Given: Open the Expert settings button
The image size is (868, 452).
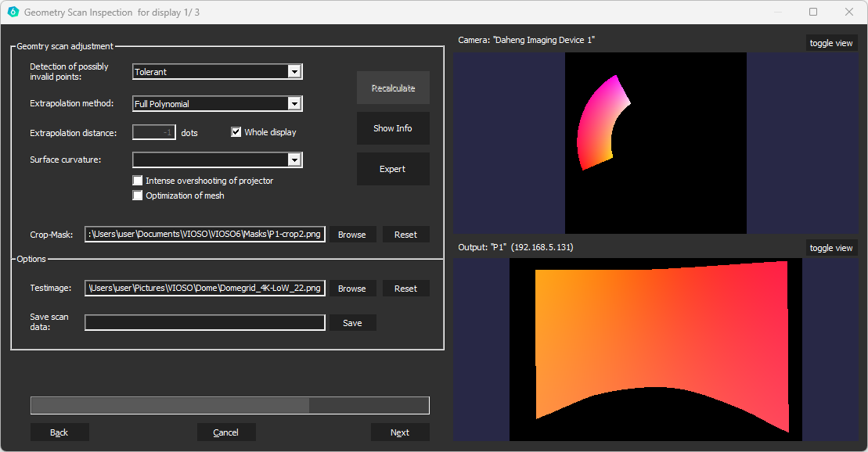Looking at the screenshot, I should pyautogui.click(x=393, y=169).
